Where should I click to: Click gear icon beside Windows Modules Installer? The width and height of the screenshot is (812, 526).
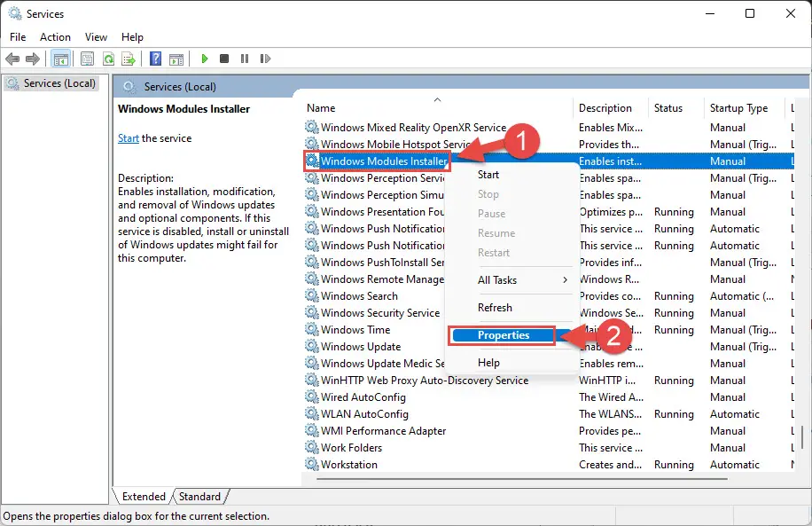pyautogui.click(x=312, y=161)
